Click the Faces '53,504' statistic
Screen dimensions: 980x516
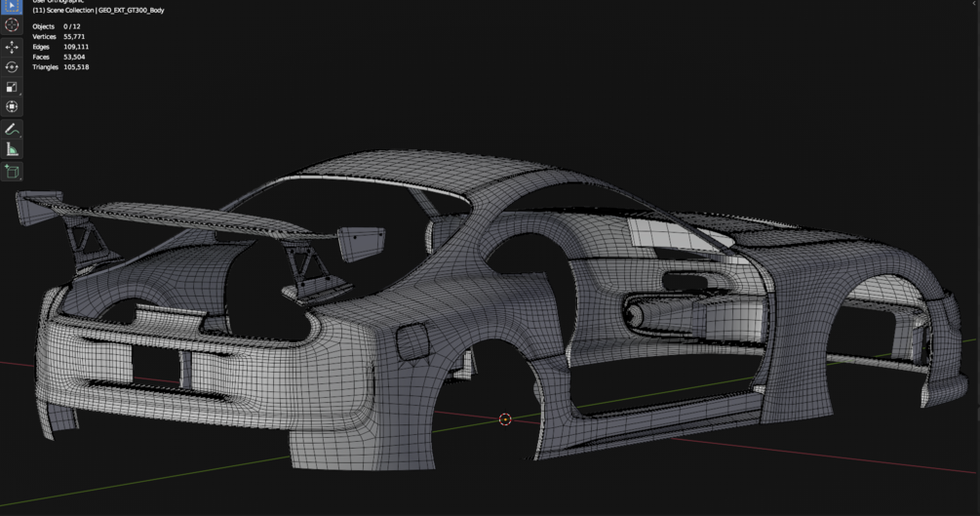[74, 57]
